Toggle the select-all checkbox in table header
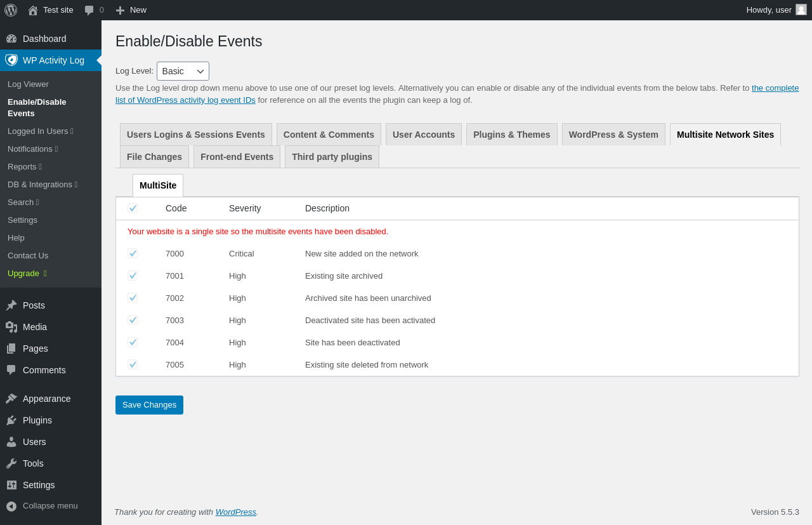 [133, 208]
